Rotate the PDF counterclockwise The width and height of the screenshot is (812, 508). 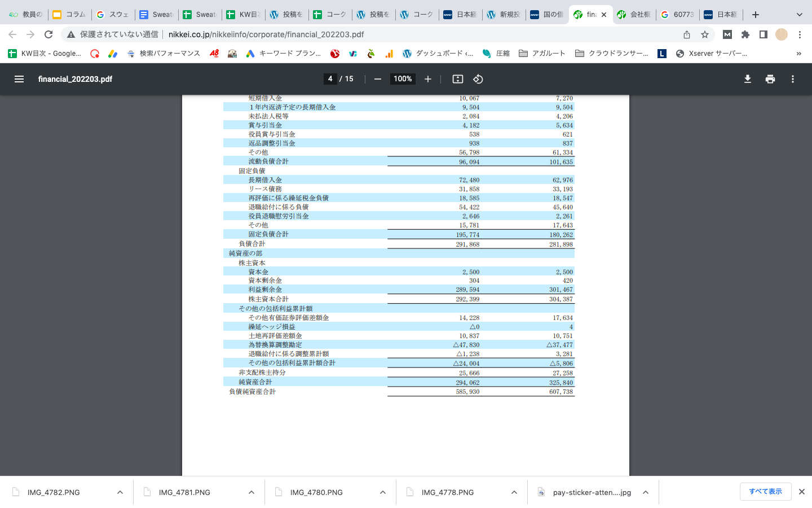pos(478,79)
